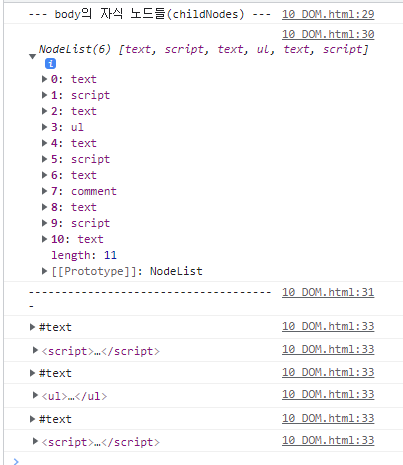Click the dashed separator log message
403x465 pixels.
click(150, 298)
